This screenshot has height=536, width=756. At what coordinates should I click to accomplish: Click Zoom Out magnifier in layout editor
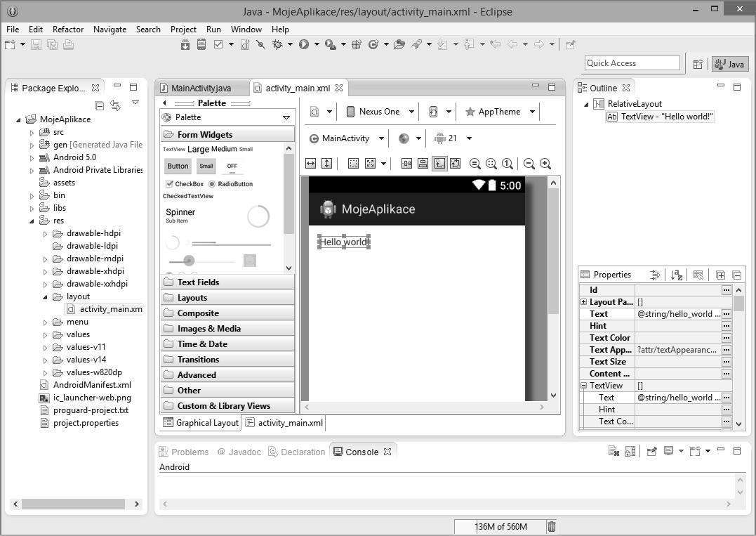click(x=529, y=164)
